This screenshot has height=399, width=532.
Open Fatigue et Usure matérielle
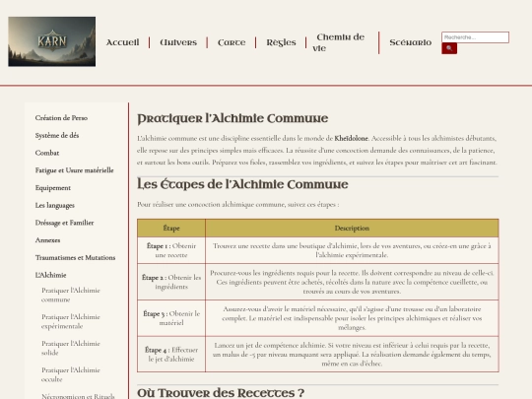click(74, 170)
